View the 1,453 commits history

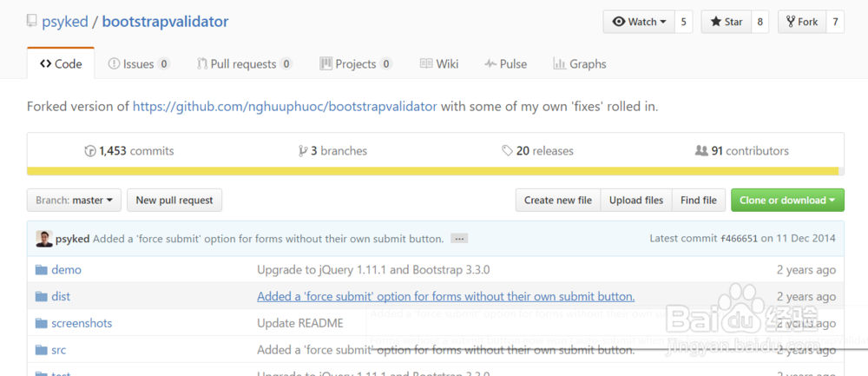[x=129, y=150]
